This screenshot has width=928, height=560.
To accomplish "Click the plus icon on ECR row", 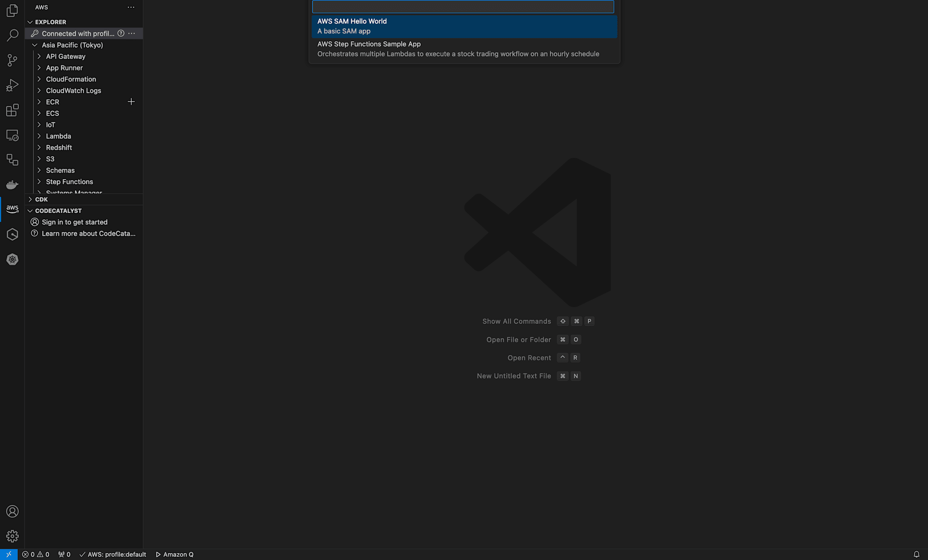I will pyautogui.click(x=131, y=102).
